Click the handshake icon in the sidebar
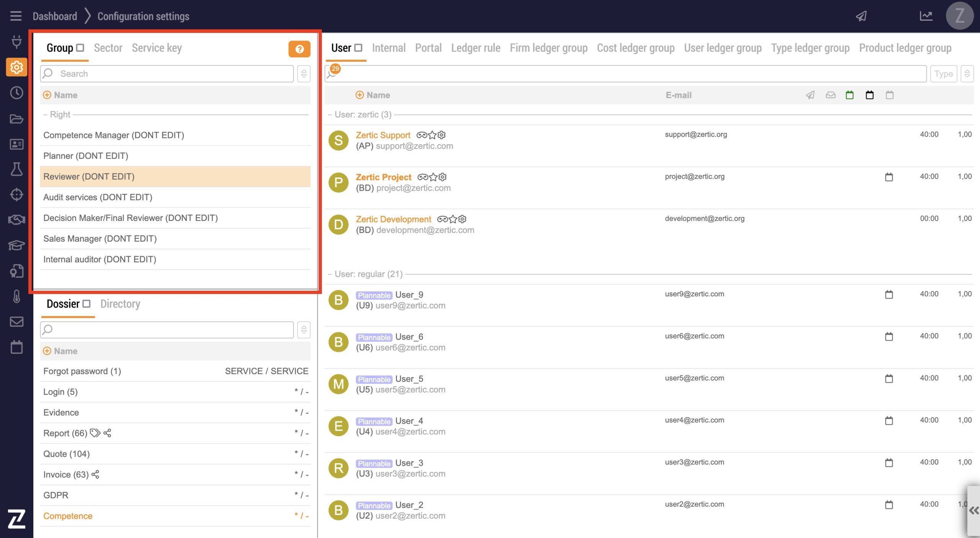Viewport: 980px width, 538px height. (16, 220)
